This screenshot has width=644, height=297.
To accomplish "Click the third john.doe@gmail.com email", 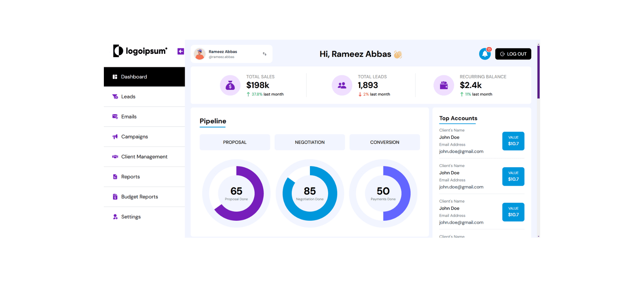I will 461,223.
